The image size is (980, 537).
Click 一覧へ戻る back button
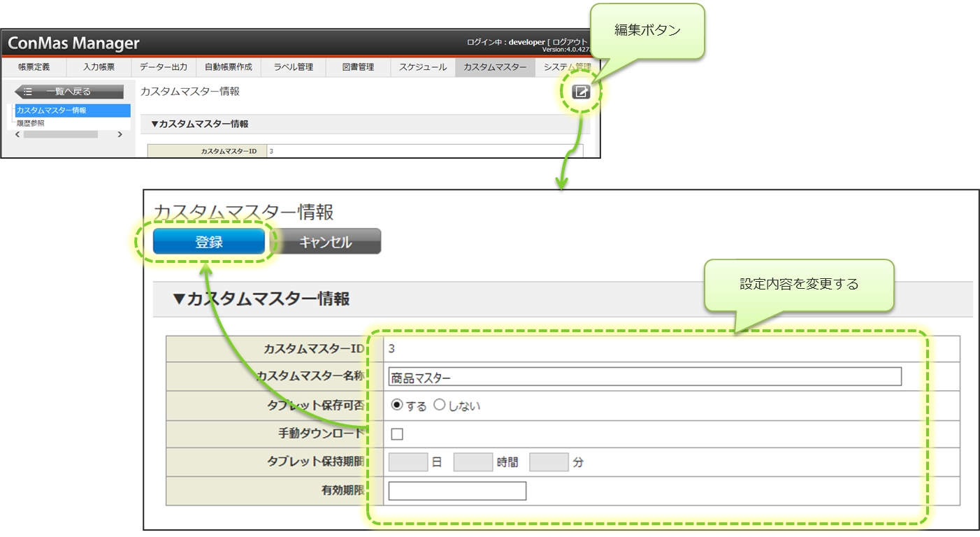coord(69,92)
